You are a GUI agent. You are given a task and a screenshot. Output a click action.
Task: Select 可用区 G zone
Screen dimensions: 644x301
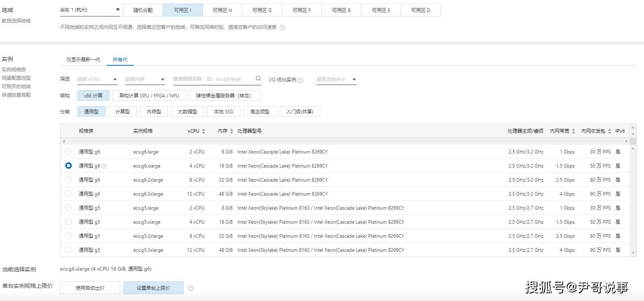point(262,10)
